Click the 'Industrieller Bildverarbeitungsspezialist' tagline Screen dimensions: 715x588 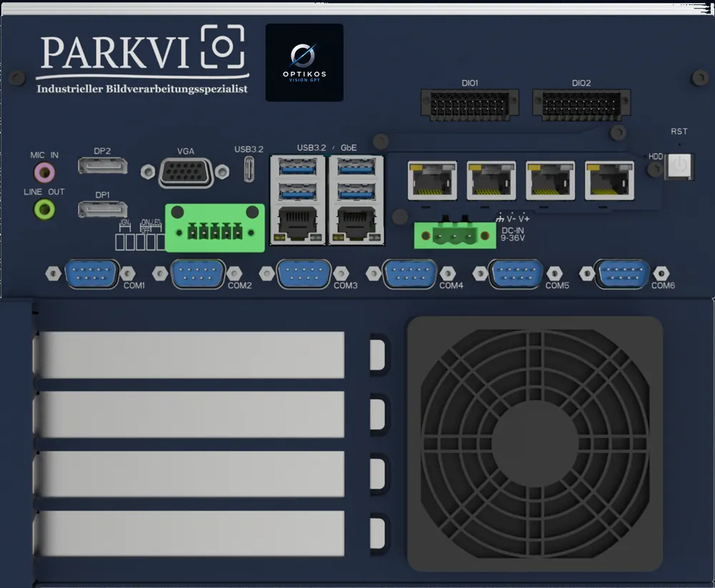click(x=142, y=89)
